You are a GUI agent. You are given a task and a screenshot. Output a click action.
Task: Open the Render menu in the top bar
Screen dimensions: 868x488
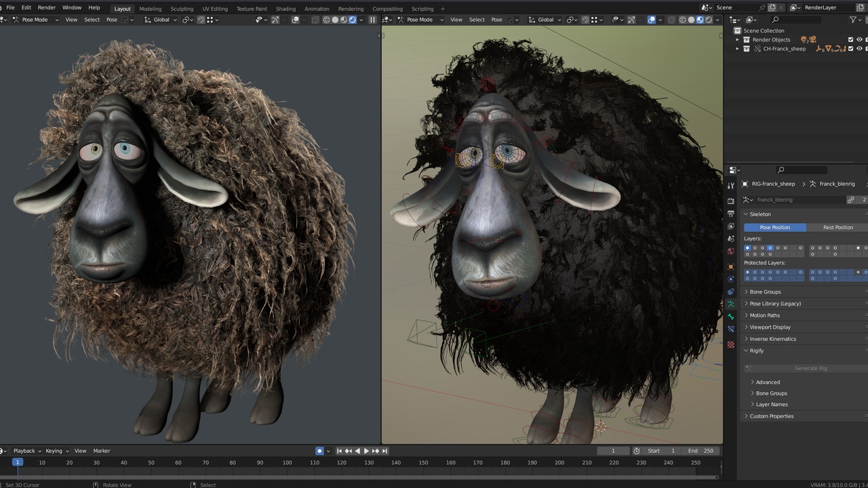[x=46, y=7]
